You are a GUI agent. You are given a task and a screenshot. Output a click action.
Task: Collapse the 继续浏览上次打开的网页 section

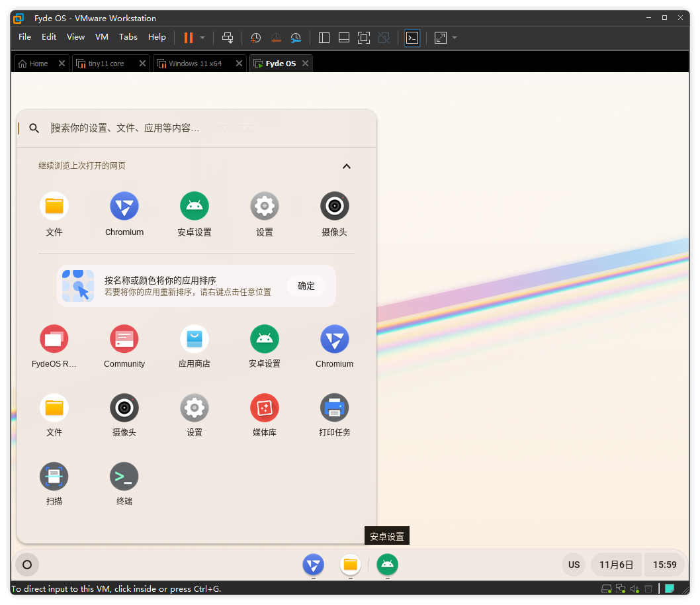[347, 166]
